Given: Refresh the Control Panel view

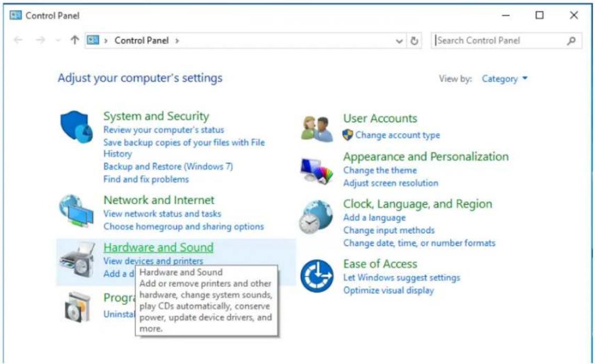Looking at the screenshot, I should tap(414, 40).
